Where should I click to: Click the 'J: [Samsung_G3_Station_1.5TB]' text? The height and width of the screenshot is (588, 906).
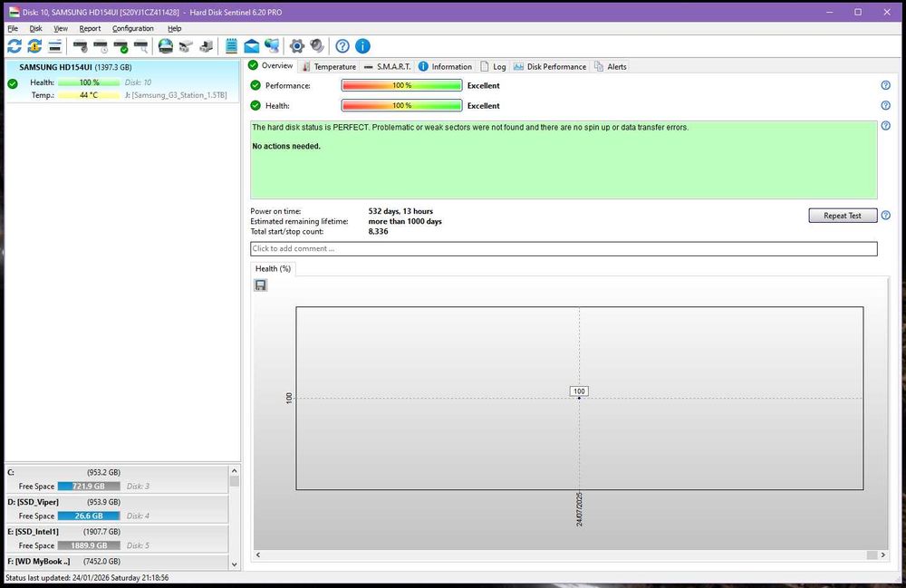176,95
